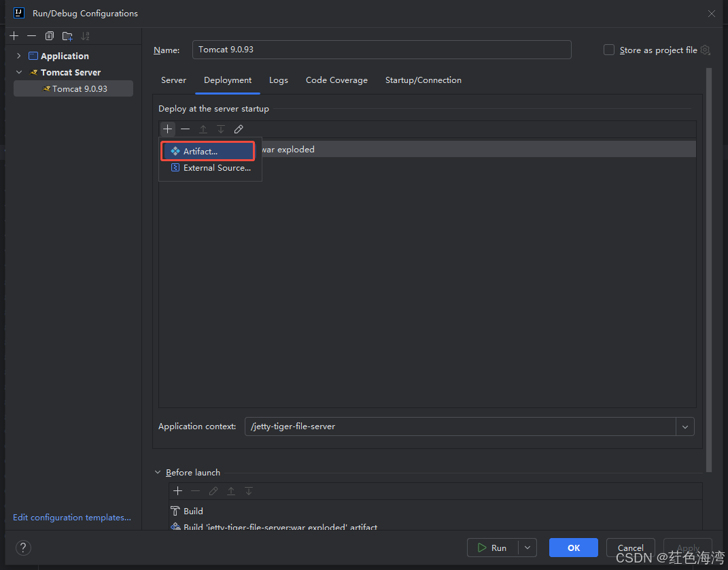Viewport: 728px width, 570px height.
Task: Click the add configuration plus icon in left panel
Action: pos(14,36)
